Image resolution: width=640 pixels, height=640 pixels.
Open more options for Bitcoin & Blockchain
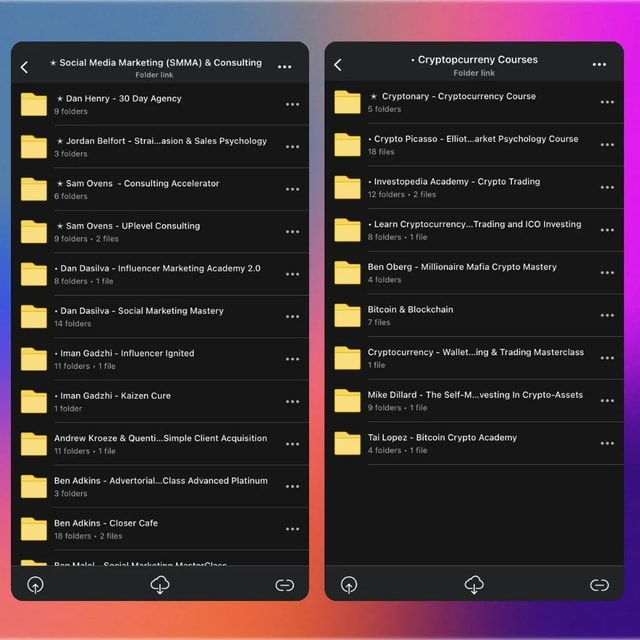click(x=607, y=316)
